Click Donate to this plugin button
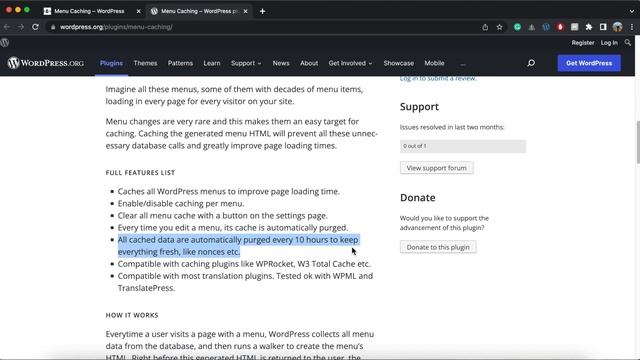Screen dimensions: 640x360 tap(438, 247)
